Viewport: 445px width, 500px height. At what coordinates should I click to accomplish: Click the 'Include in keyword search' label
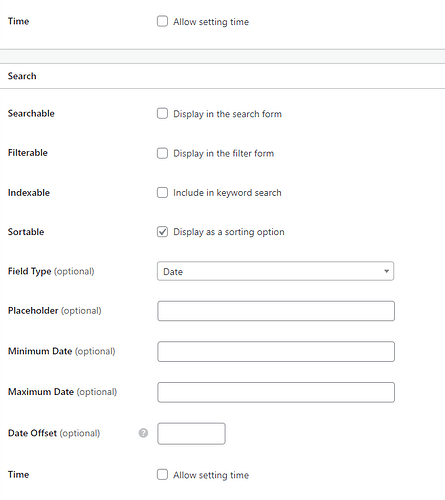tap(227, 193)
